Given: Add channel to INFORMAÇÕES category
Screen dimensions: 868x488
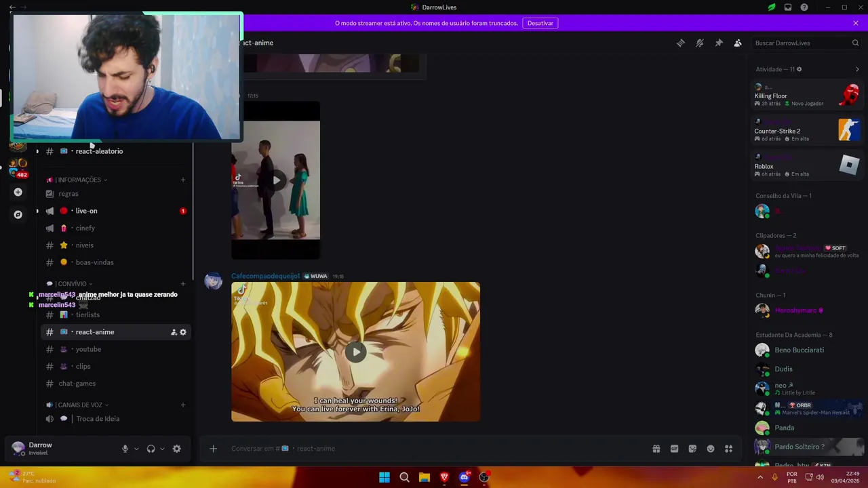Looking at the screenshot, I should 183,180.
